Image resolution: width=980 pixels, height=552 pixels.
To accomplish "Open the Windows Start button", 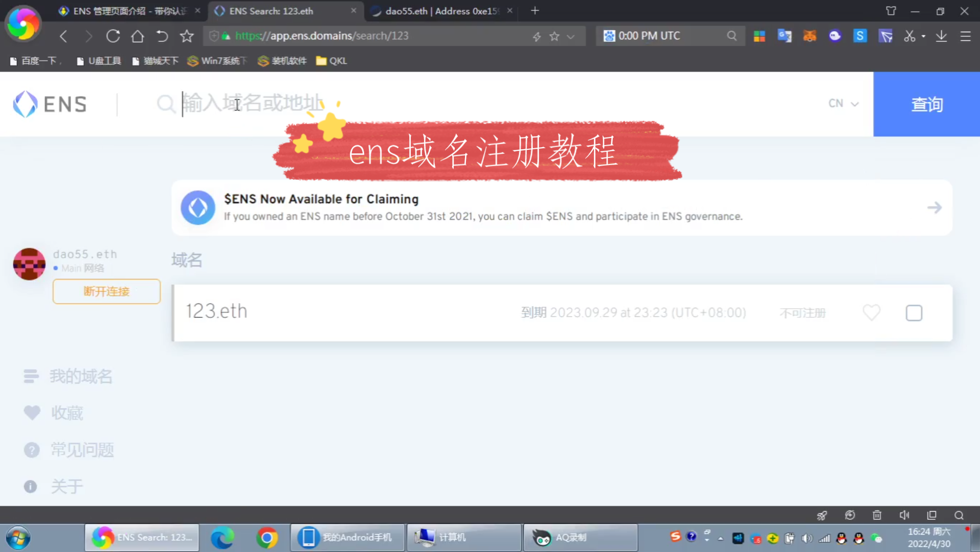I will coord(18,538).
